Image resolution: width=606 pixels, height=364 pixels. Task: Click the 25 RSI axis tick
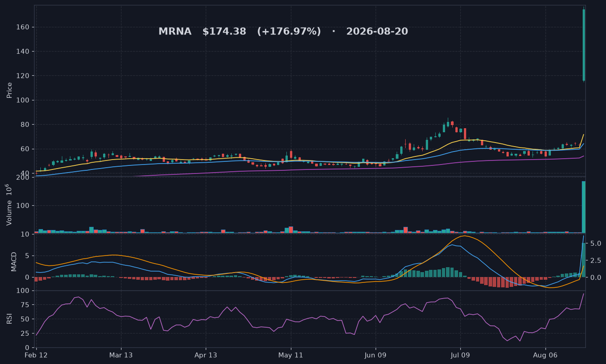tap(26, 334)
